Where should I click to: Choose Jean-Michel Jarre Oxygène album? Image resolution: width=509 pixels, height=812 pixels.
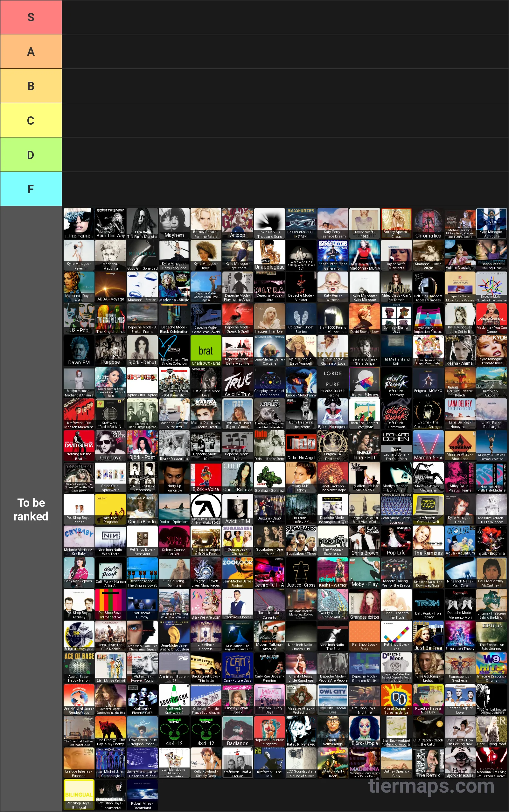269,350
